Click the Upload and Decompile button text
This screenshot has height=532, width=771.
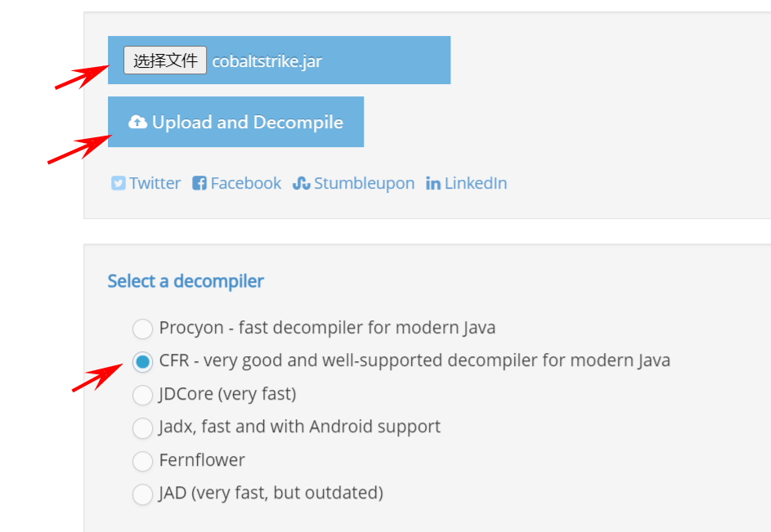[x=248, y=123]
